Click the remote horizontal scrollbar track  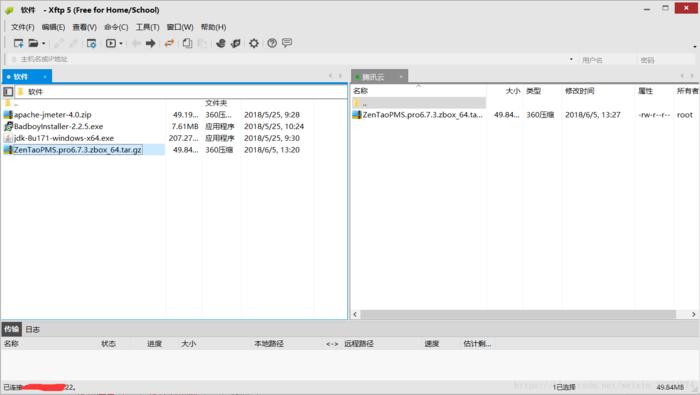pos(518,314)
